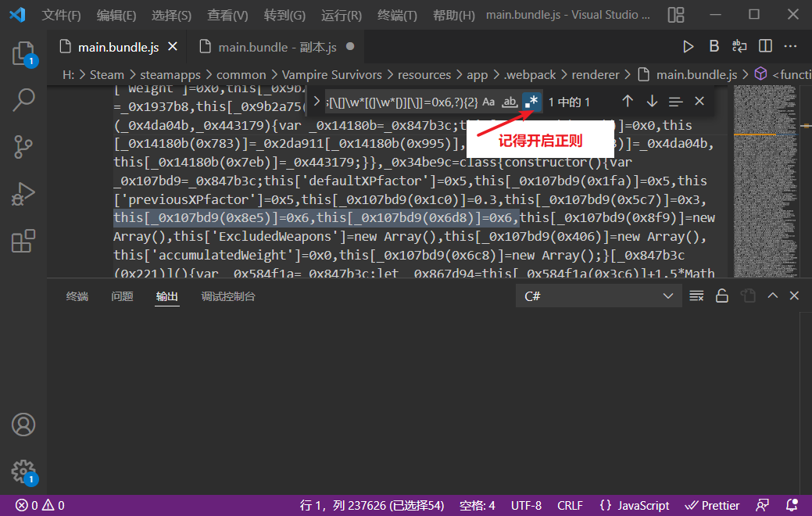Image resolution: width=812 pixels, height=516 pixels.
Task: Open the 运行(R) menu
Action: (342, 15)
